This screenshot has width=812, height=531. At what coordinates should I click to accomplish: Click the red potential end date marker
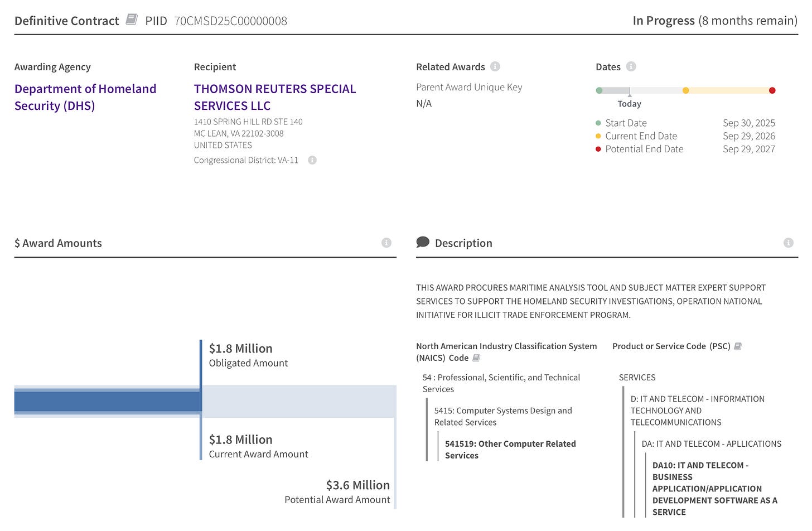point(772,90)
